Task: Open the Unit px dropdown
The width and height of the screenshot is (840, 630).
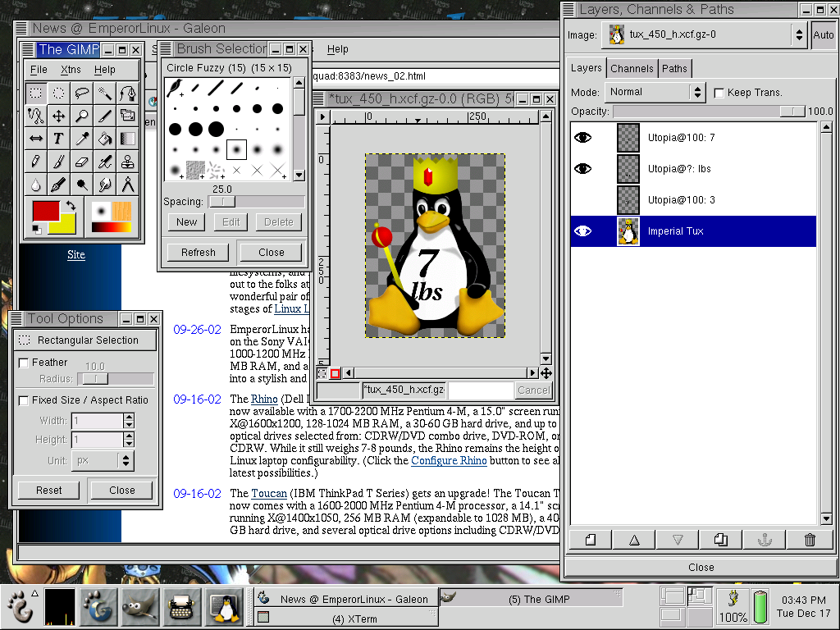Action: [x=103, y=460]
